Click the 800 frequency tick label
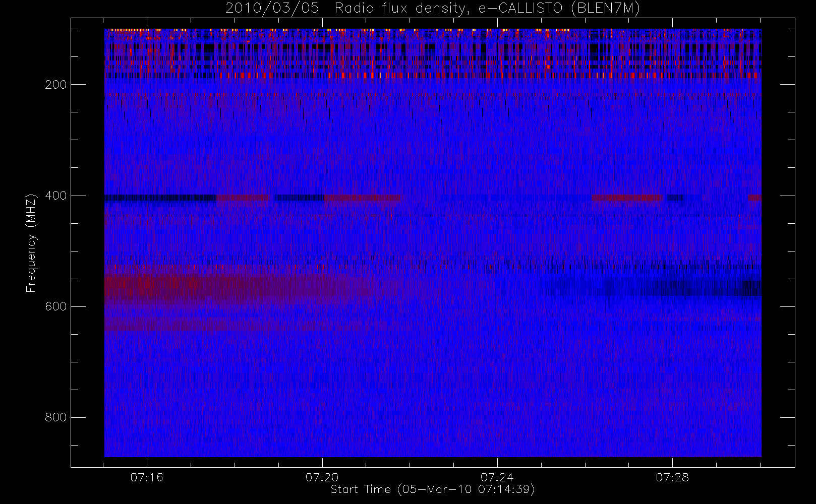The height and width of the screenshot is (504, 816). click(x=55, y=417)
